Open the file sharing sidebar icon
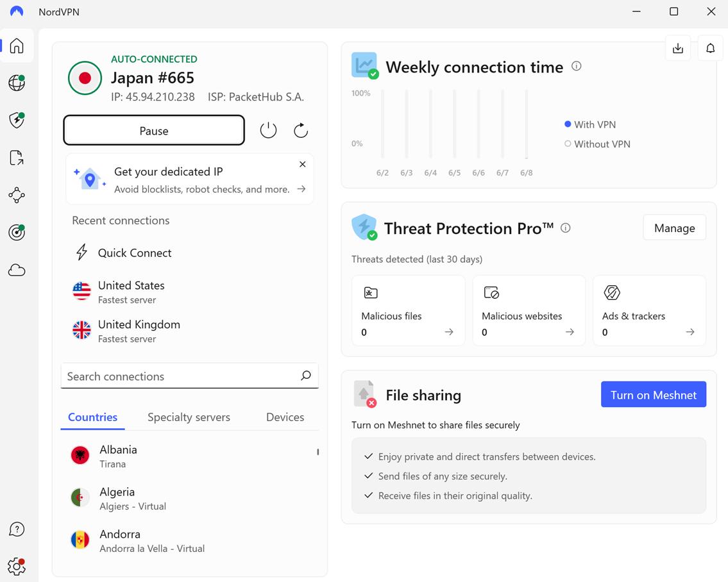Screen dimensions: 728x582 (x=17, y=158)
